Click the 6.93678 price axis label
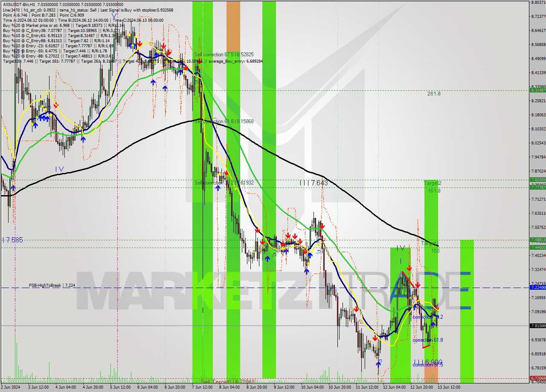Image resolution: width=546 pixels, height=392 pixels. click(x=538, y=340)
